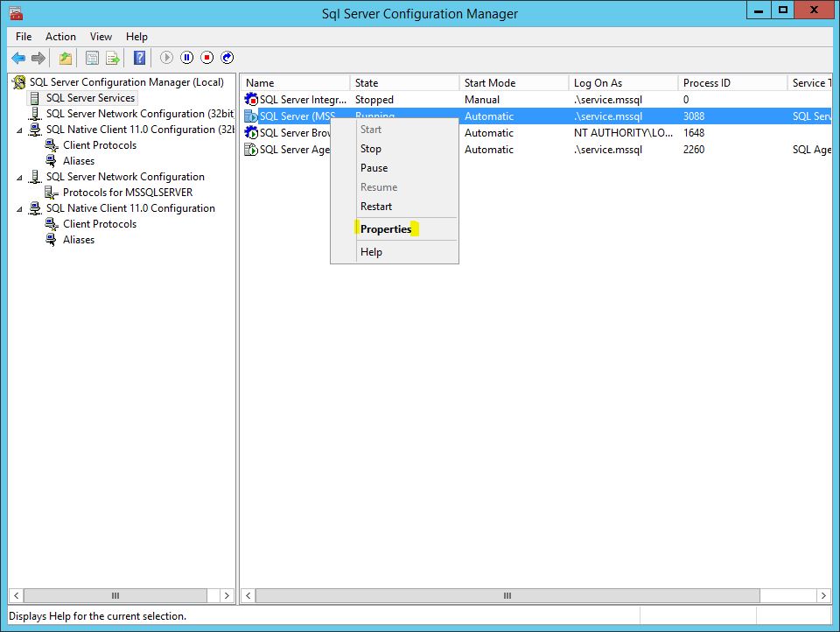Click the SQL Server Services tree icon
The width and height of the screenshot is (840, 632).
click(x=35, y=98)
